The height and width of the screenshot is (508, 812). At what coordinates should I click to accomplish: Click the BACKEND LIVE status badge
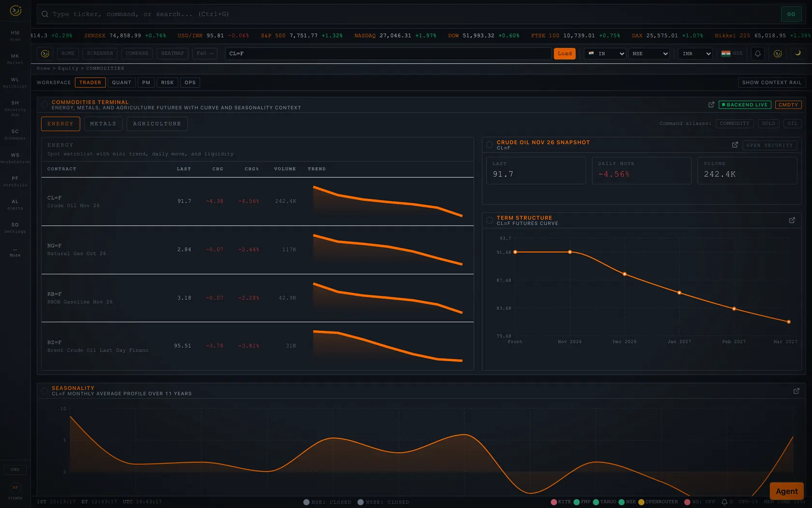[x=745, y=105]
